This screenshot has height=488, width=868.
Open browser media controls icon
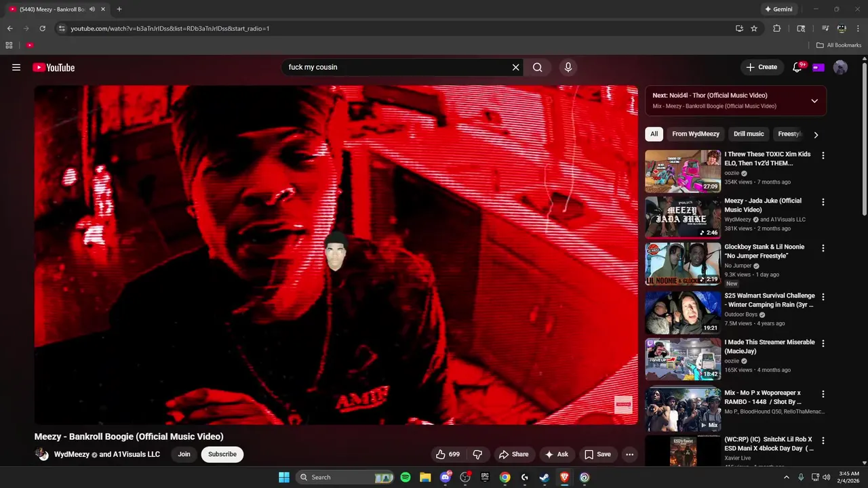(x=825, y=28)
